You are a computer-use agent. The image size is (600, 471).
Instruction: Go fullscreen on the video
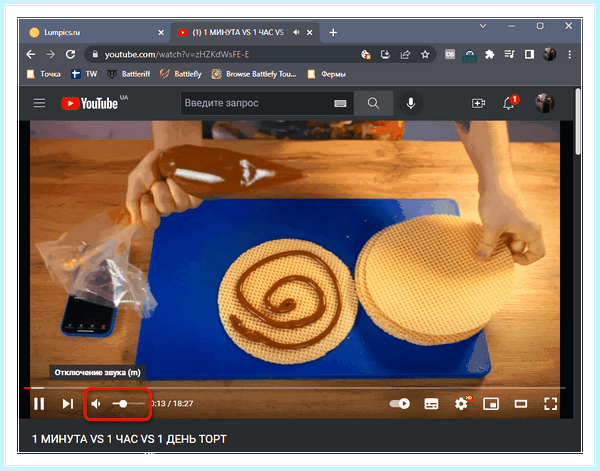[551, 404]
